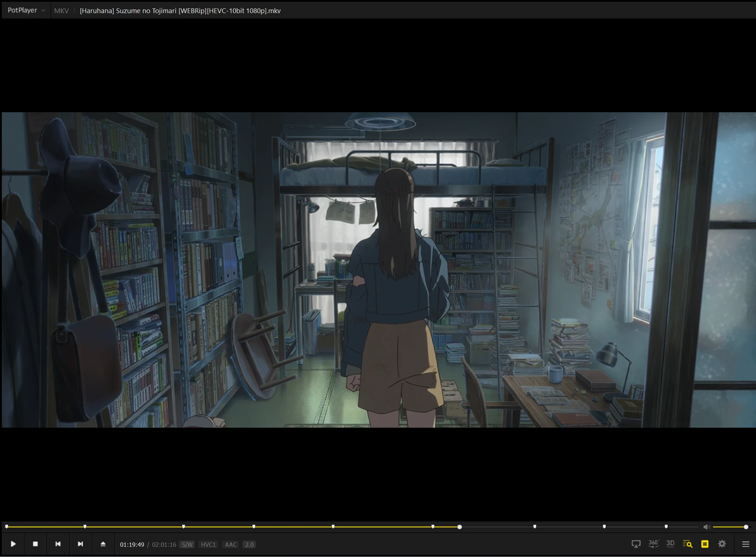Open the PotPlayer main menu dropdown
This screenshot has height=557, width=756.
click(x=26, y=10)
